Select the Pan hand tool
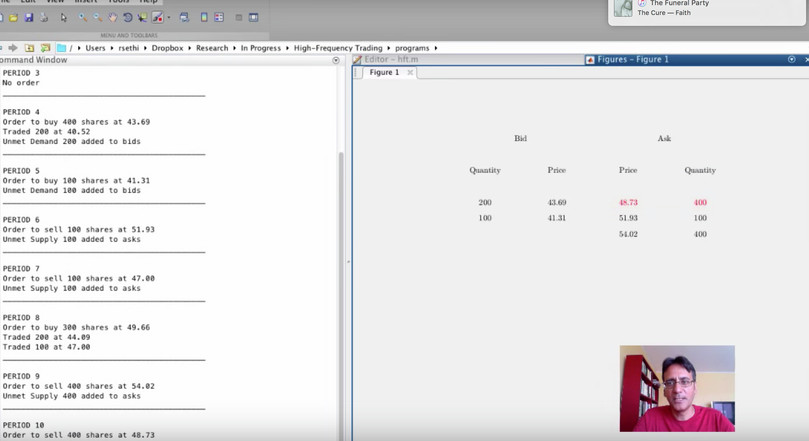Viewport: 809px width, 441px height. (112, 18)
